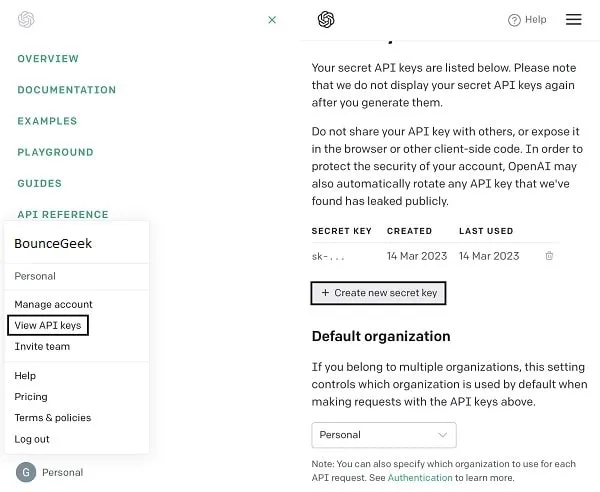Screen dimensions: 600x492
Task: Click the G avatar icon for Personal
Action: [26, 472]
